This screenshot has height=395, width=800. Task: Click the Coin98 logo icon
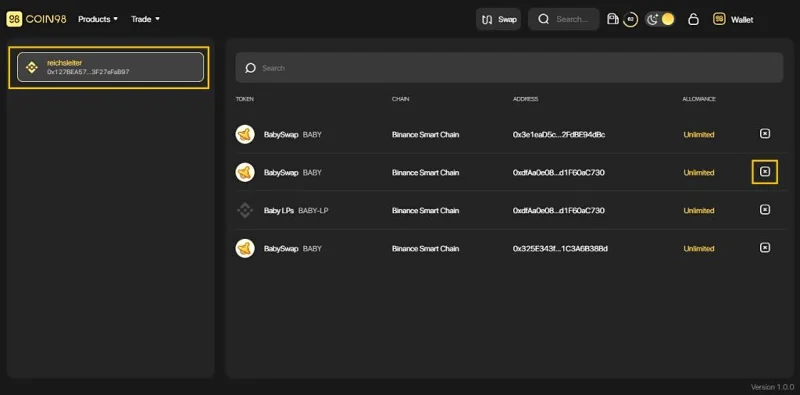[x=14, y=19]
